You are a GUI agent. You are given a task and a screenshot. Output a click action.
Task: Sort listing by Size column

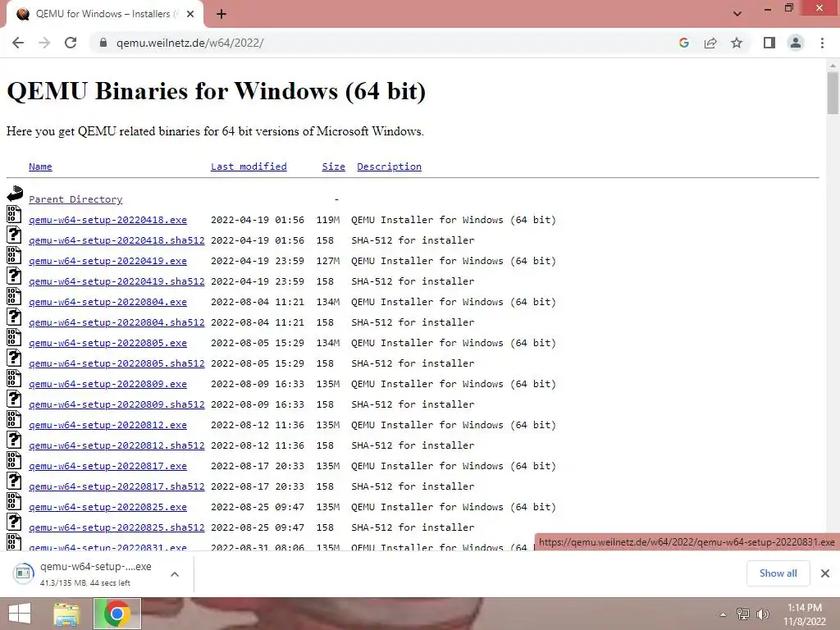333,167
